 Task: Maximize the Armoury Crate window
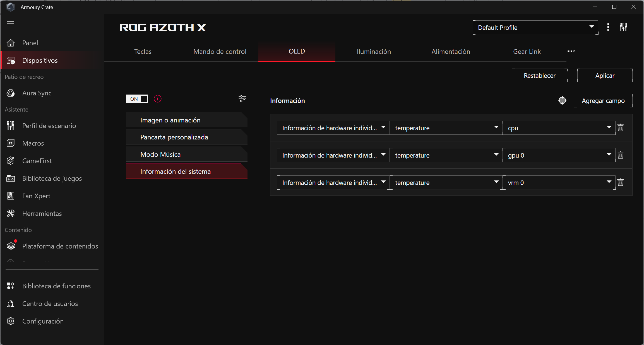click(x=614, y=7)
